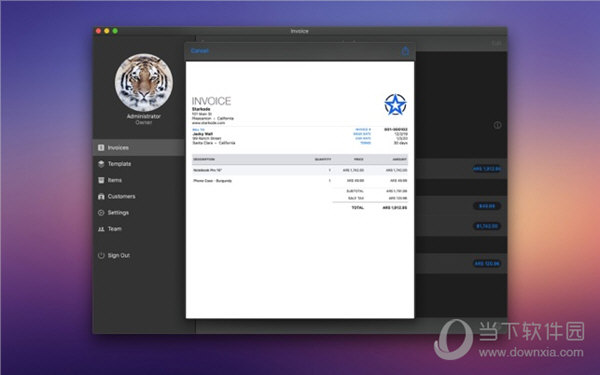600x375 pixels.
Task: Click the Invoice window title
Action: (x=299, y=31)
